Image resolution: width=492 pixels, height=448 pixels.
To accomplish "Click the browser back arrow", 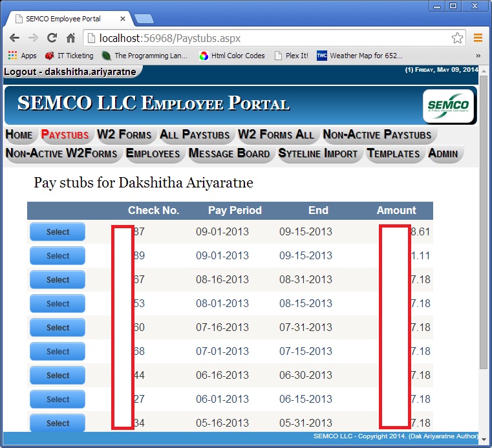I will point(14,38).
